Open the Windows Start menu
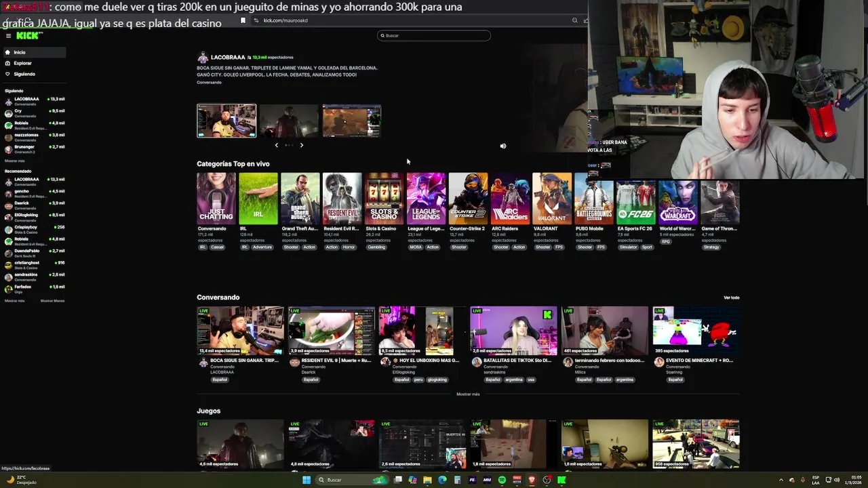The width and height of the screenshot is (868, 488). (307, 480)
